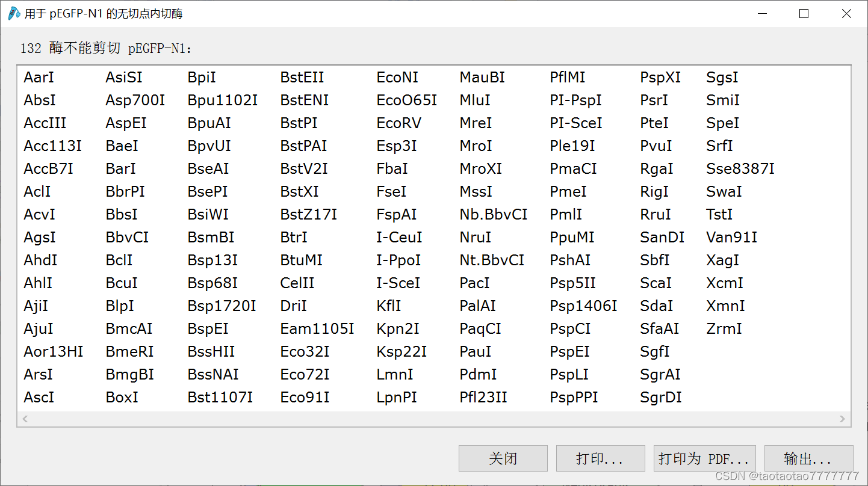Select enzyme Eam1105I
The width and height of the screenshot is (868, 486).
[x=317, y=329]
